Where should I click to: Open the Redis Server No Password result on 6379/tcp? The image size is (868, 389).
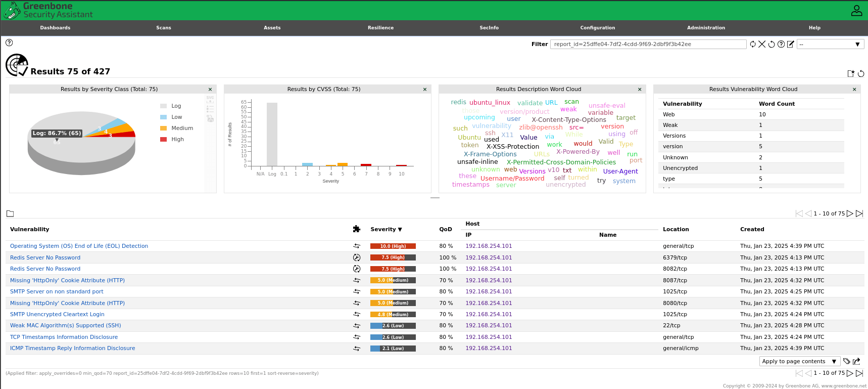tap(45, 257)
